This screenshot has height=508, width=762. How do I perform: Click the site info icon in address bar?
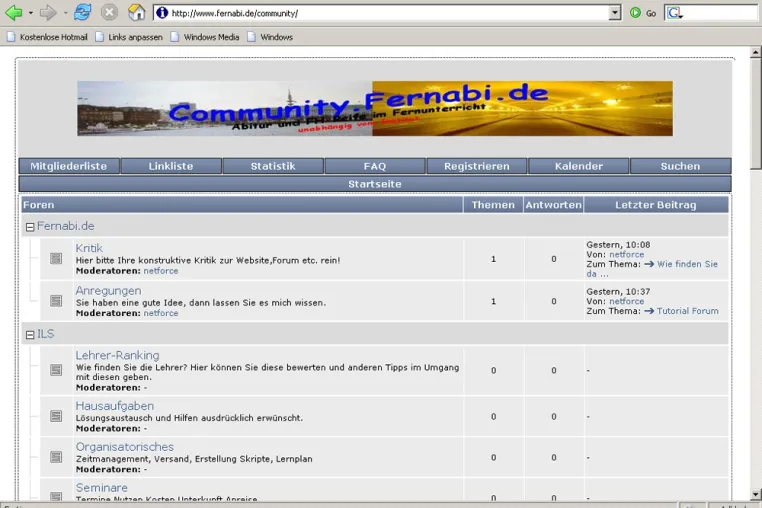tap(162, 13)
